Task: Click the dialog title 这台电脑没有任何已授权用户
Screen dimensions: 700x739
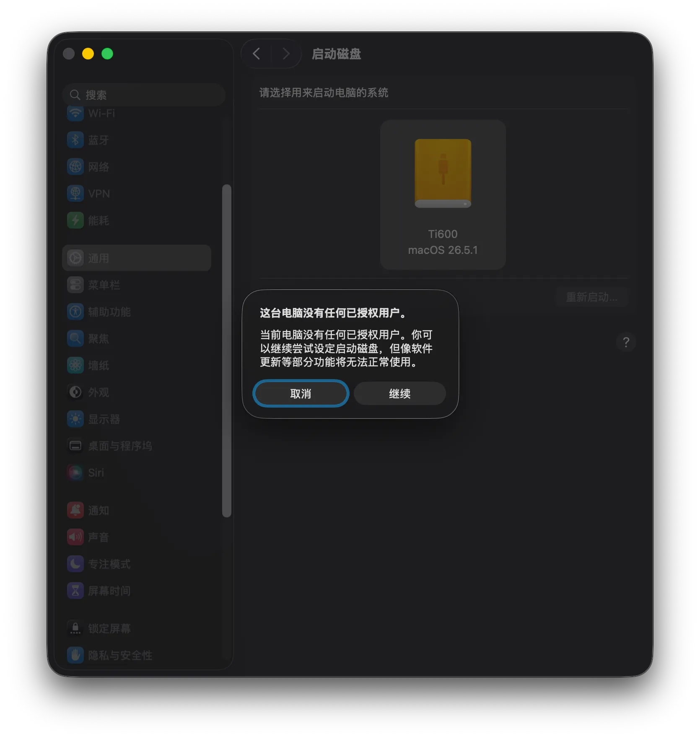Action: click(334, 313)
